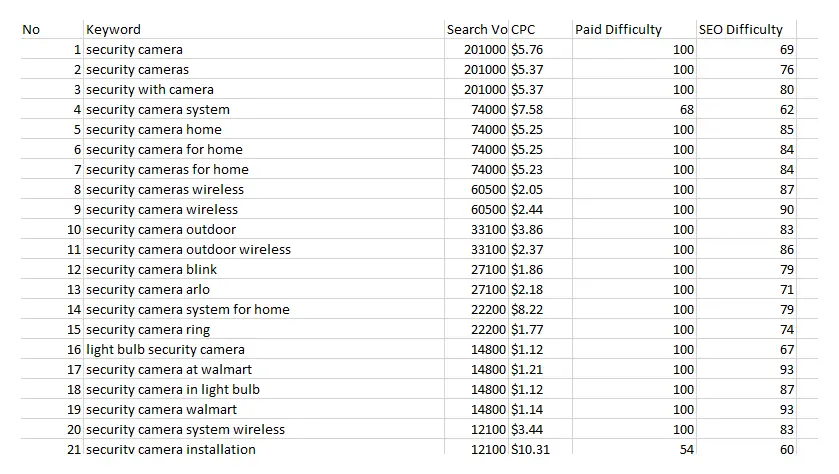The height and width of the screenshot is (474, 839).
Task: Select the SEO Difficulty value 90
Action: 746,209
